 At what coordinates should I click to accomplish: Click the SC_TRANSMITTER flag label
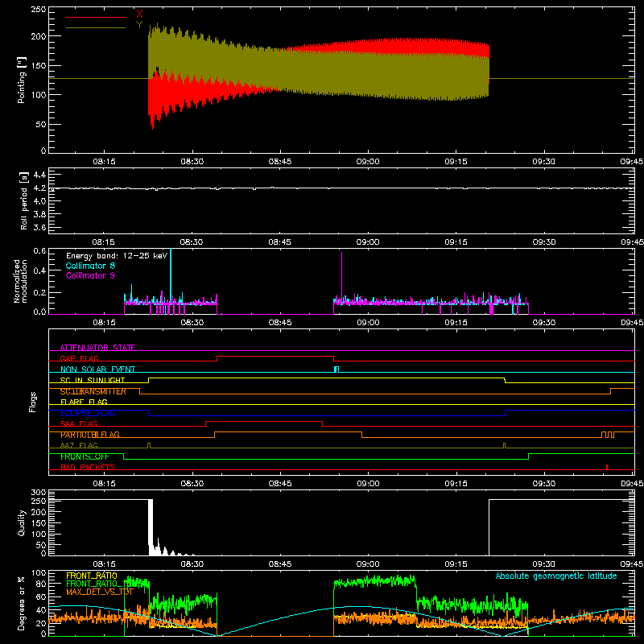point(93,391)
